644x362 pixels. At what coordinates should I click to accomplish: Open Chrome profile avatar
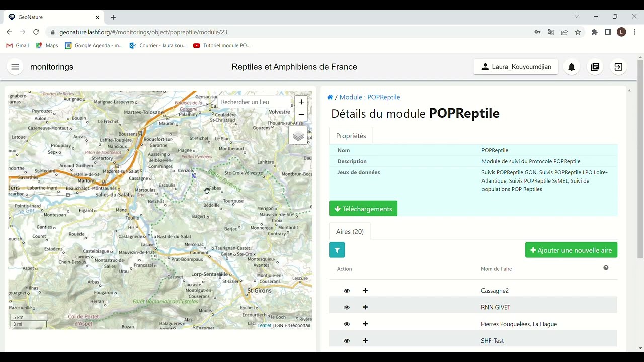point(621,32)
